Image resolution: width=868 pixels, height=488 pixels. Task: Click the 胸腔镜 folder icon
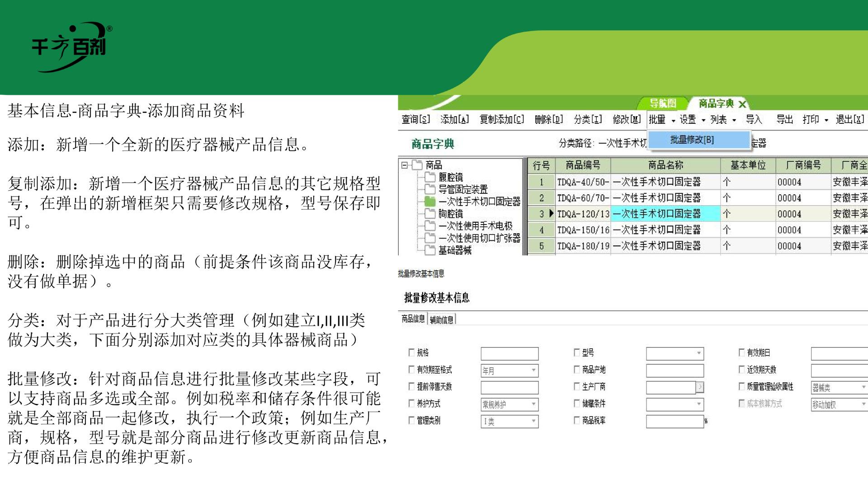(430, 213)
